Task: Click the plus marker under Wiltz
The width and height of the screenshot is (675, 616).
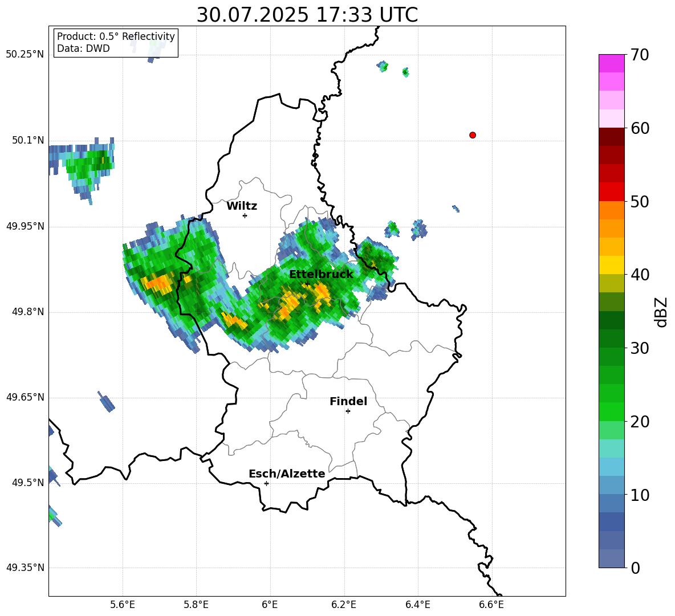Action: (x=245, y=216)
